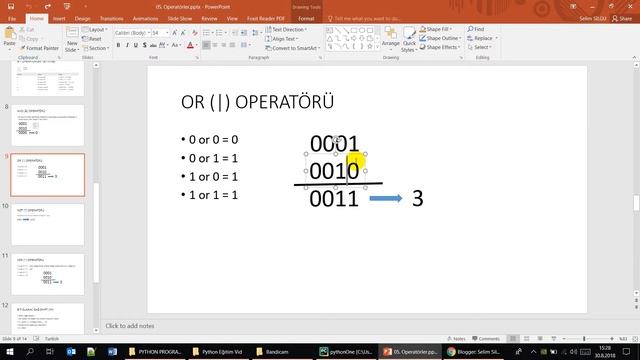The image size is (640, 360).
Task: Open Quick Styles gallery
Action: [x=409, y=40]
